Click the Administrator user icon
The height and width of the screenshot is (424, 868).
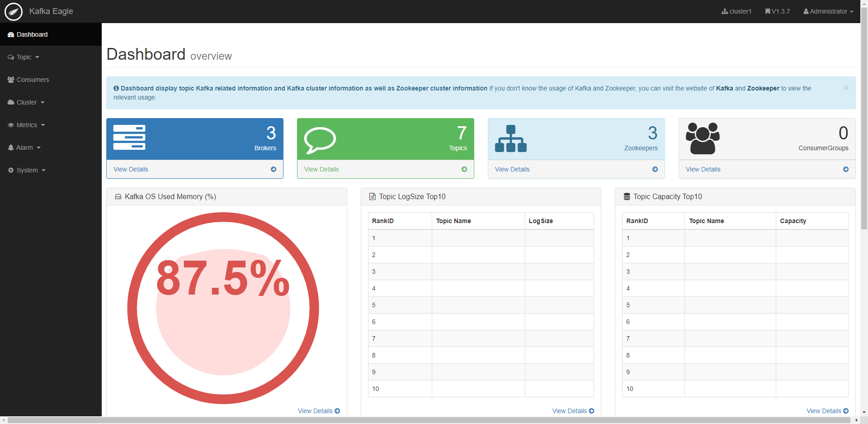(806, 11)
